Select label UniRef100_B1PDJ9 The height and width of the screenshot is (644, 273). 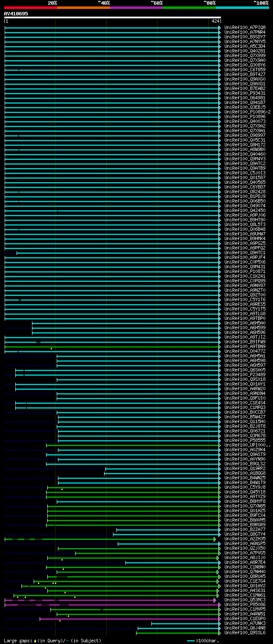[x=245, y=196]
